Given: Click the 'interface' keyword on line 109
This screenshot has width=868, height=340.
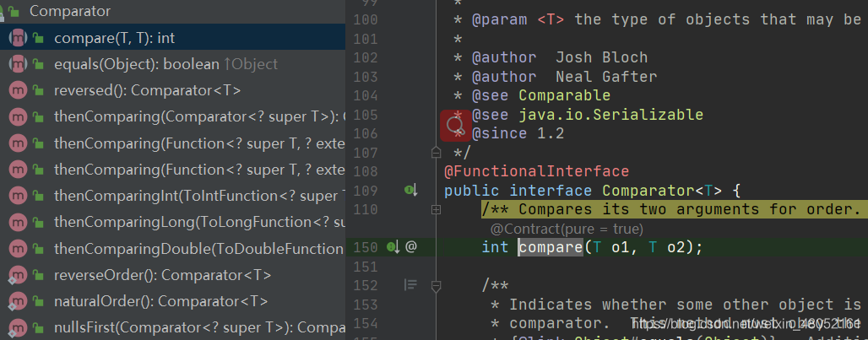Looking at the screenshot, I should point(551,191).
